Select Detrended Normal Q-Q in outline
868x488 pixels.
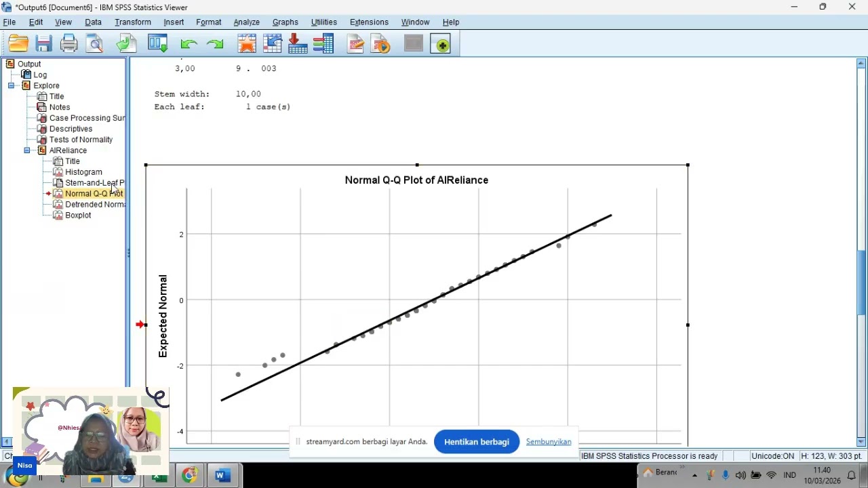95,205
